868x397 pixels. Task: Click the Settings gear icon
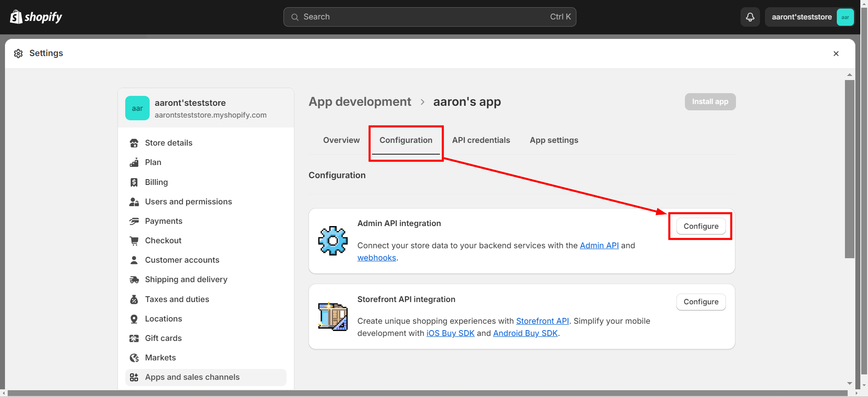pyautogui.click(x=18, y=53)
